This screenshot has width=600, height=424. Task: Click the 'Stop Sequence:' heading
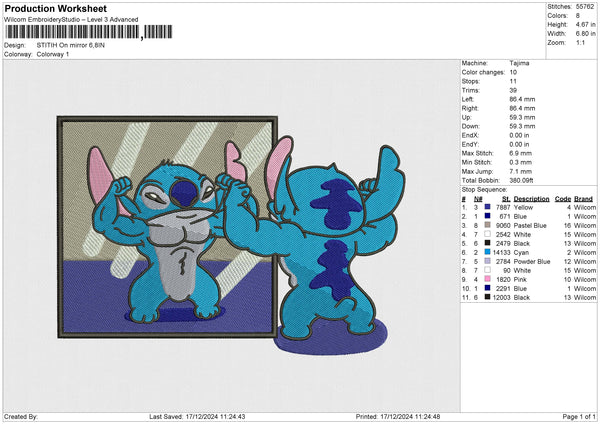(484, 190)
